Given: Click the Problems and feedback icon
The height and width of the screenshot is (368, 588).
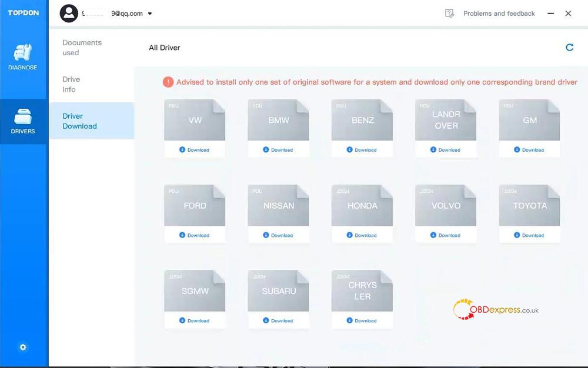Looking at the screenshot, I should pyautogui.click(x=449, y=14).
